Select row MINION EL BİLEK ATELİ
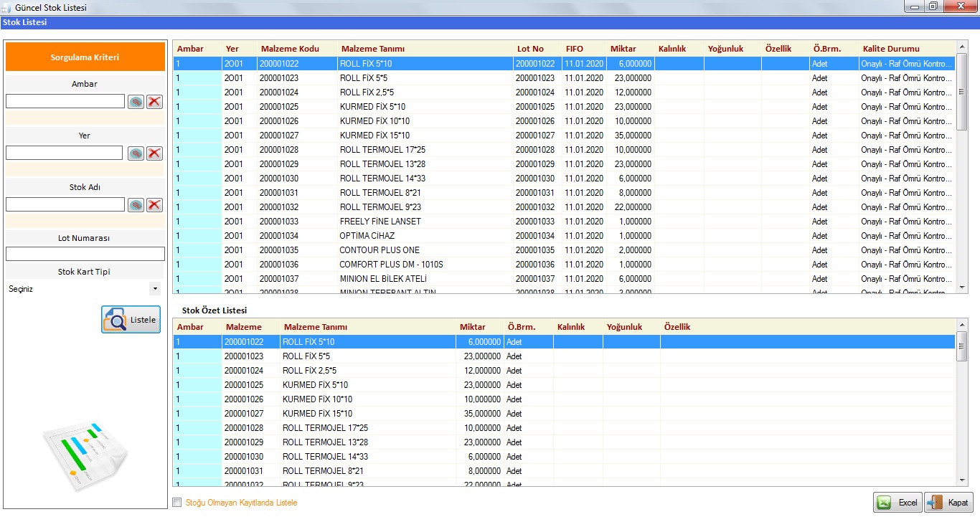The width and height of the screenshot is (980, 522). point(564,279)
